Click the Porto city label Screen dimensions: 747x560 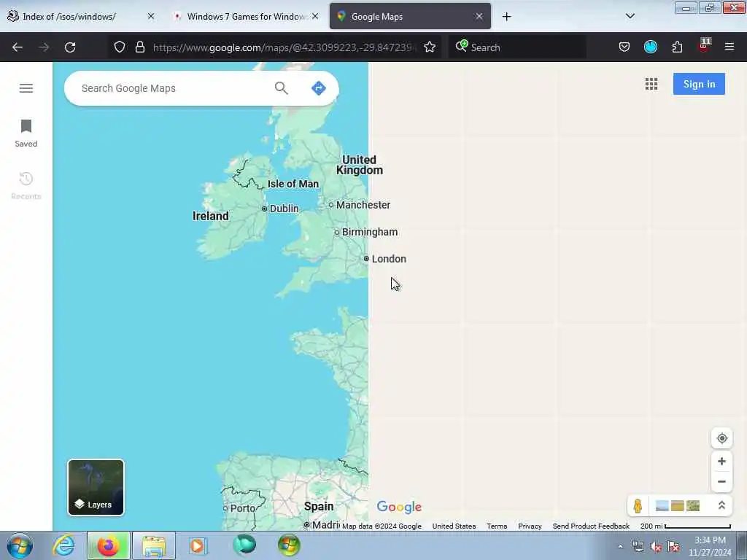(x=242, y=508)
